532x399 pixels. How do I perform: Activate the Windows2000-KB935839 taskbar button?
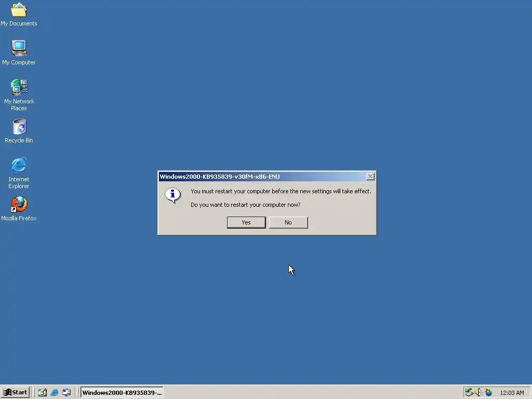122,393
